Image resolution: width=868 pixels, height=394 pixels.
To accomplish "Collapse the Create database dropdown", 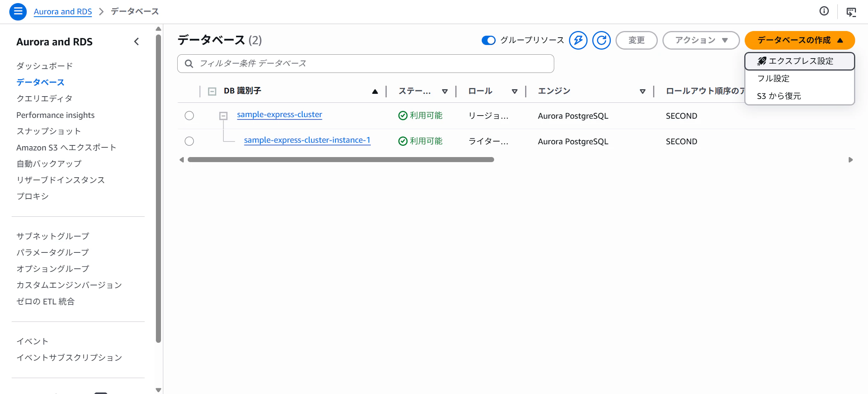I will click(840, 40).
